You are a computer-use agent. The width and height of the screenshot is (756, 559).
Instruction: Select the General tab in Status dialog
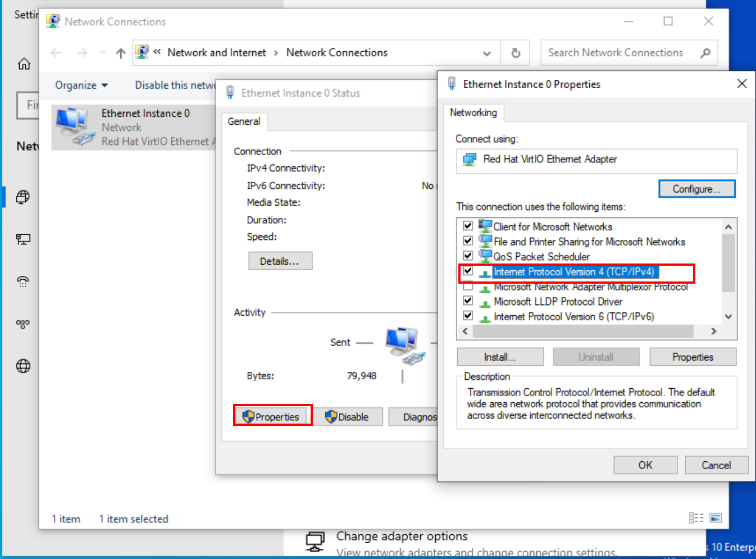point(244,121)
